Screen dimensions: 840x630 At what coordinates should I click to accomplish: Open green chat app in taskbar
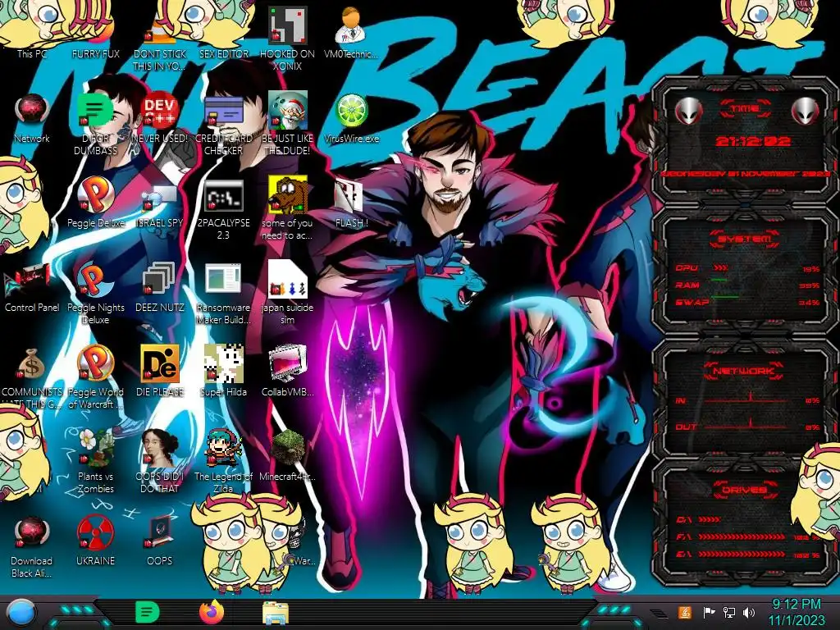coord(148,612)
